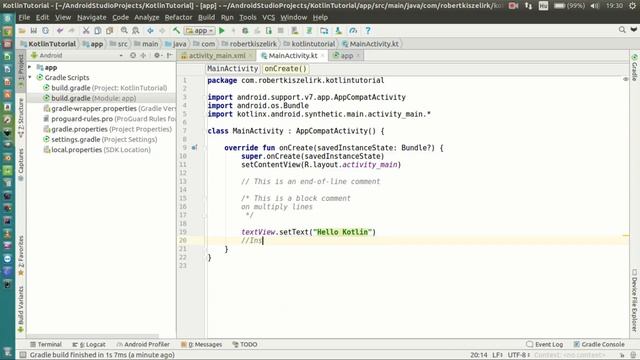Open the Logcat tool window
Screen dimensions: 640x360
coord(89,344)
